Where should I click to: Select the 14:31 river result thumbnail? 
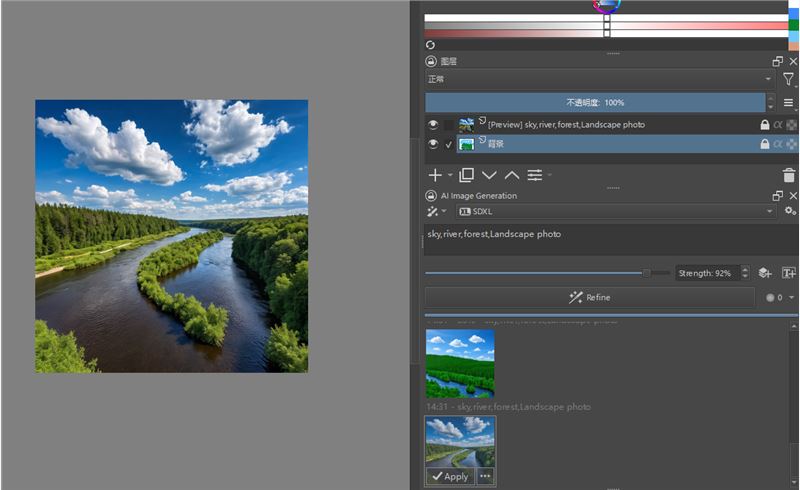coord(460,443)
